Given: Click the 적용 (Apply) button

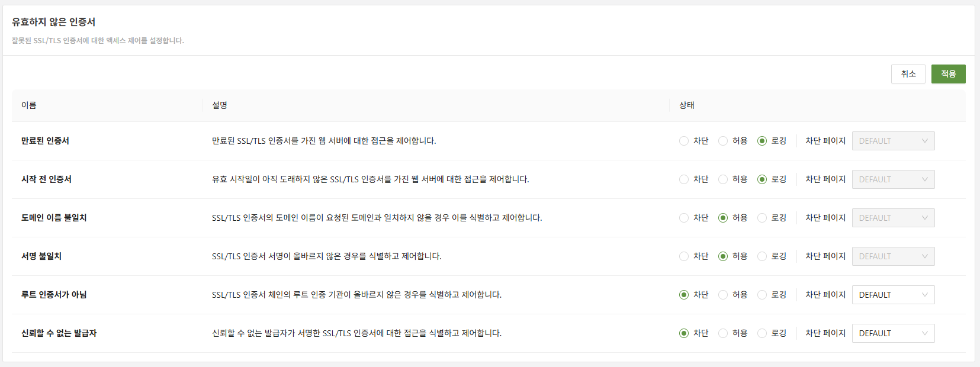Looking at the screenshot, I should (x=948, y=74).
